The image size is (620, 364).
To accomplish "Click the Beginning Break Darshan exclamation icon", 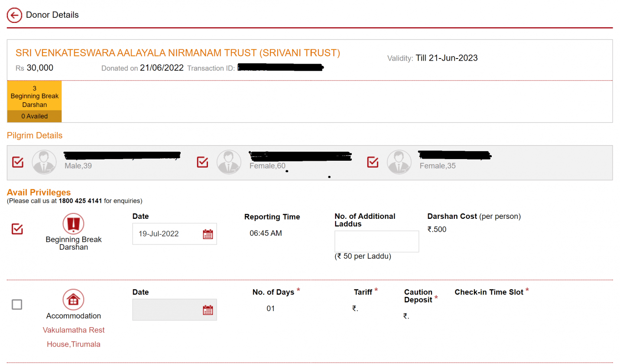I will (x=73, y=224).
